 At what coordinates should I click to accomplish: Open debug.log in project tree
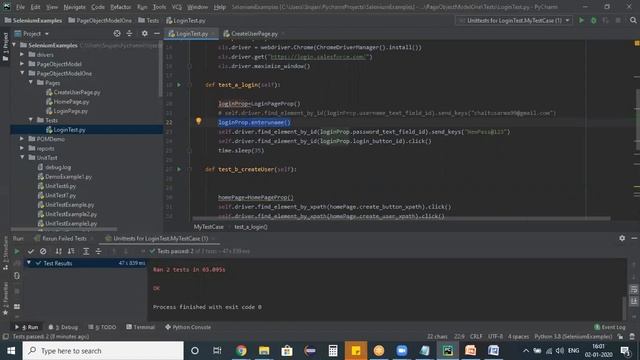58,167
